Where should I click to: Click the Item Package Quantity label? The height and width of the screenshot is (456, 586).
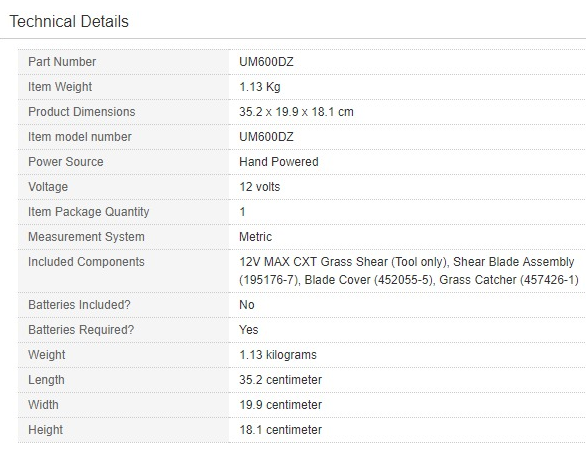(x=89, y=212)
